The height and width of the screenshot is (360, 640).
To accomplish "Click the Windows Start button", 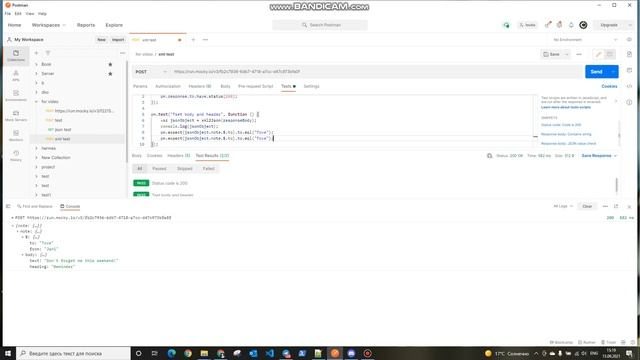I will click(x=8, y=353).
